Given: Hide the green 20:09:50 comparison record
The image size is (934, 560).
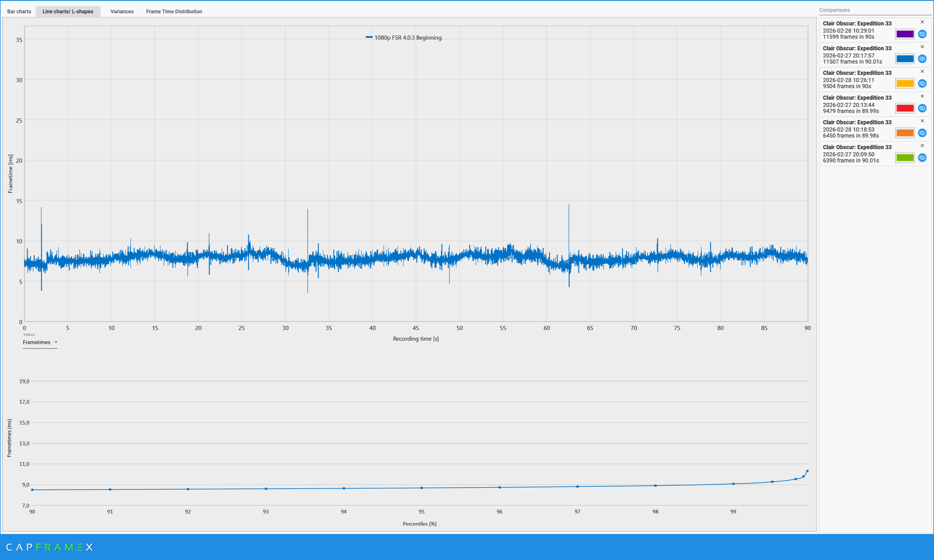Looking at the screenshot, I should click(x=922, y=158).
